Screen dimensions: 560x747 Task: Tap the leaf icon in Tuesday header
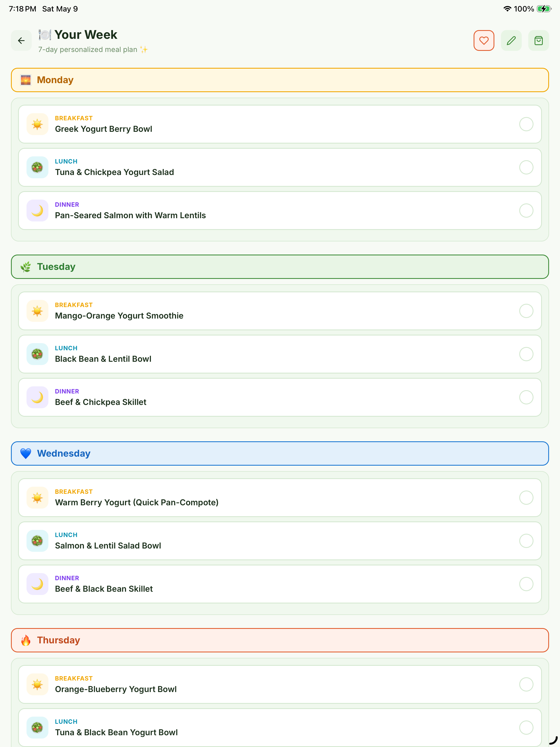click(26, 267)
